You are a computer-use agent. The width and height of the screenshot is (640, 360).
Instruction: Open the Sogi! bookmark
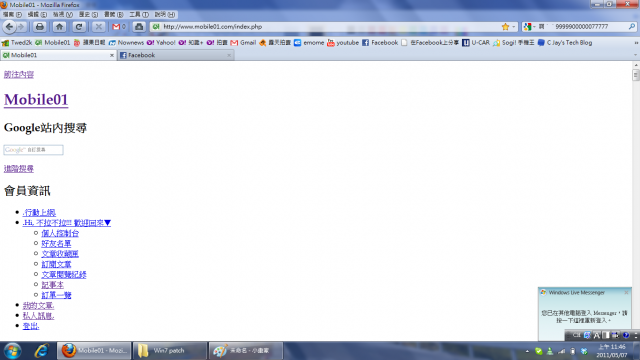(x=513, y=42)
